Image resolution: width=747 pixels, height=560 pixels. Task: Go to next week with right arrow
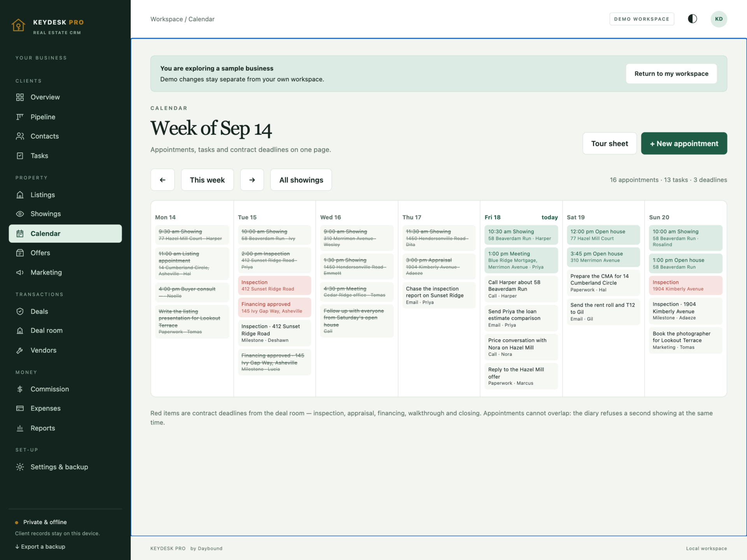click(252, 180)
